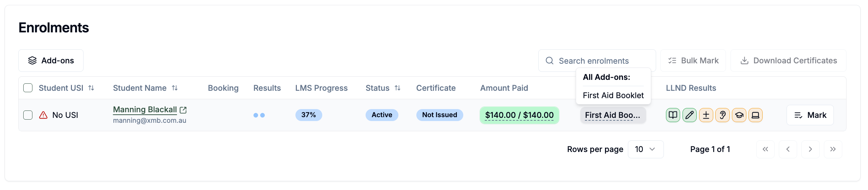The image size is (868, 190).
Task: Click the First Aid Boo... add-on chip
Action: [613, 115]
